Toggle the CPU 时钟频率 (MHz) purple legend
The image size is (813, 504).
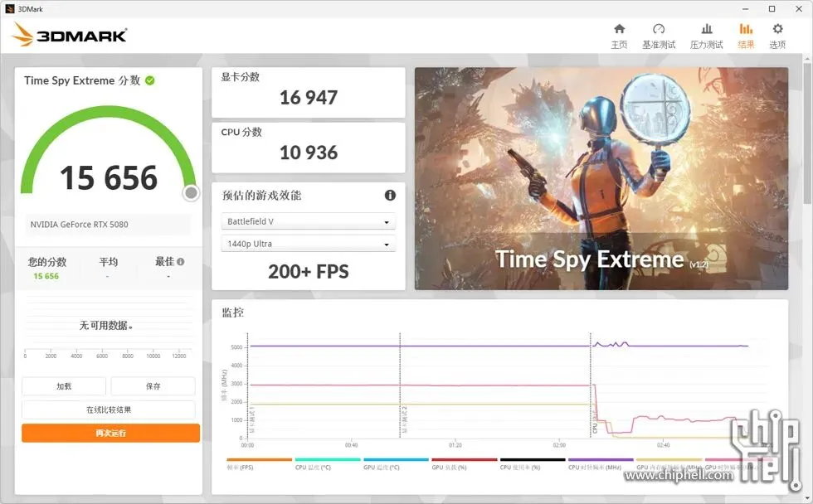601,463
